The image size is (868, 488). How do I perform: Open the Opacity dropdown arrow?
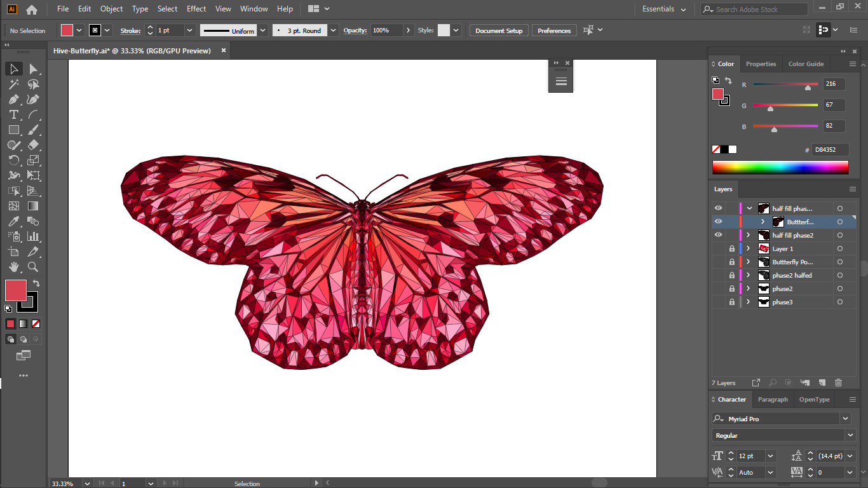408,30
